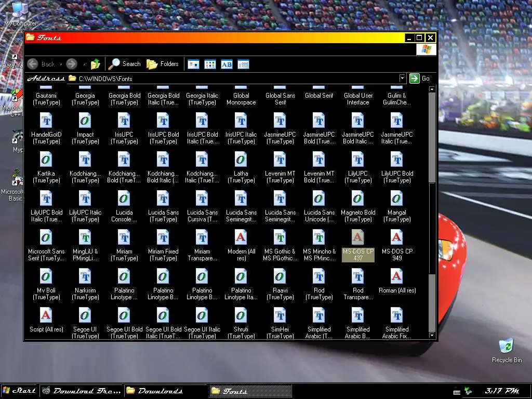The image size is (532, 399).
Task: Click the Windows flag logo in toolbar
Action: [x=426, y=49]
